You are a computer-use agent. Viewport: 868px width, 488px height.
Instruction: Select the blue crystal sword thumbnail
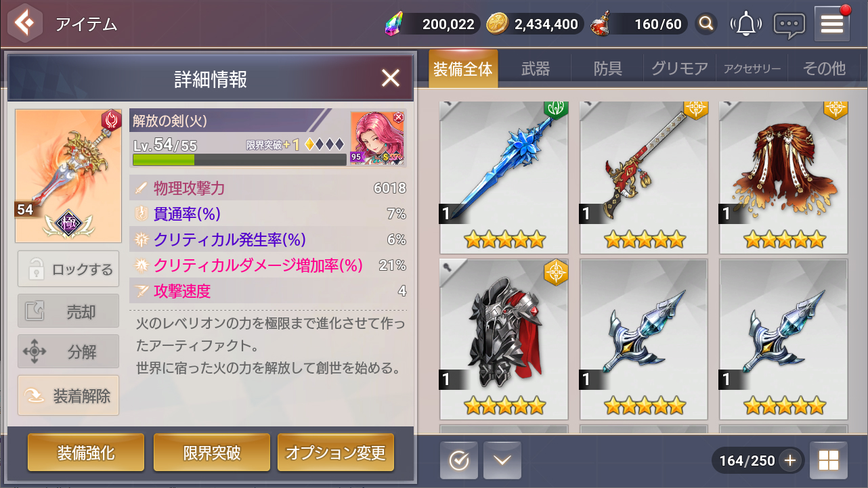pyautogui.click(x=504, y=177)
